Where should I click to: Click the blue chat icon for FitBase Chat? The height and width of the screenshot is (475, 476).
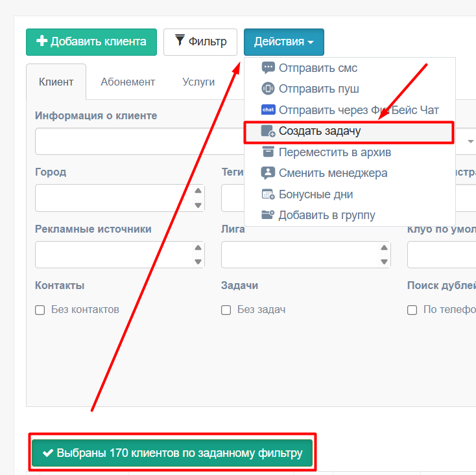pyautogui.click(x=268, y=110)
